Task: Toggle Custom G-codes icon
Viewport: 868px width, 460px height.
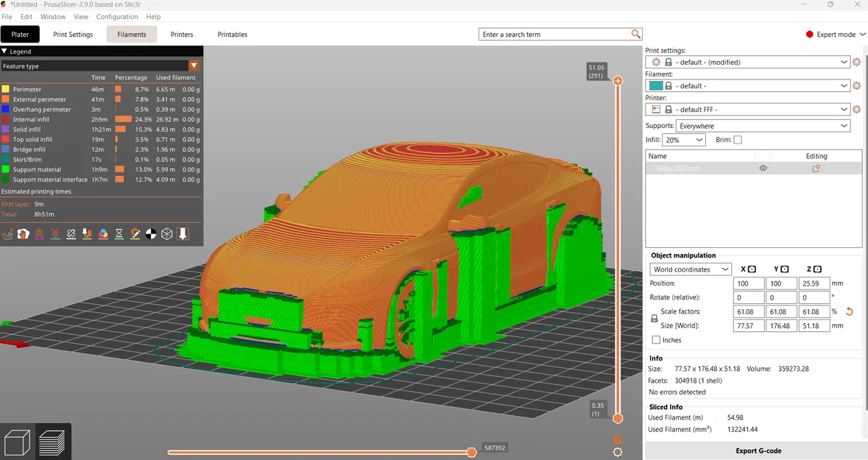Action: (x=135, y=234)
